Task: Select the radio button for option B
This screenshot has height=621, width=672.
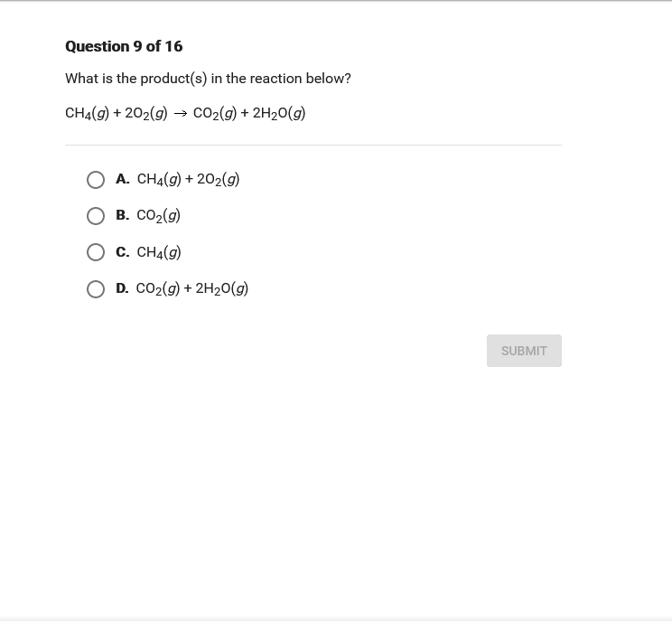Action: 96,216
